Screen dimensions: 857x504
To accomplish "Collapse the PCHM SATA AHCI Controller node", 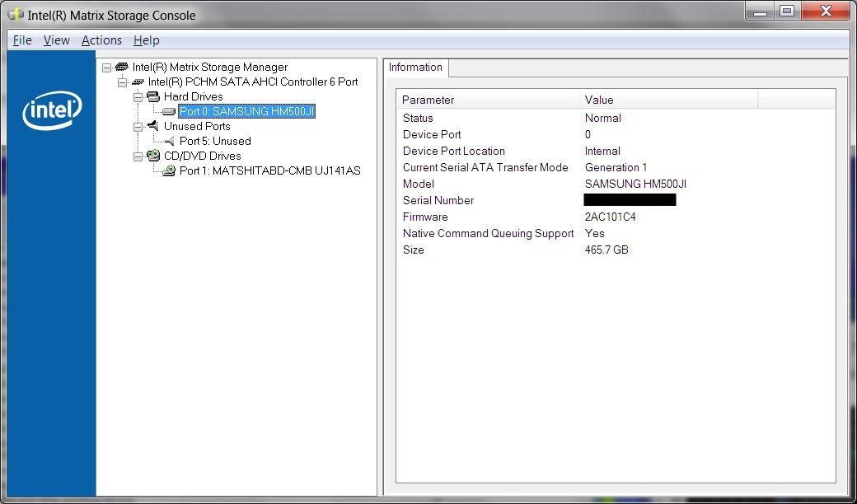I will tap(123, 82).
